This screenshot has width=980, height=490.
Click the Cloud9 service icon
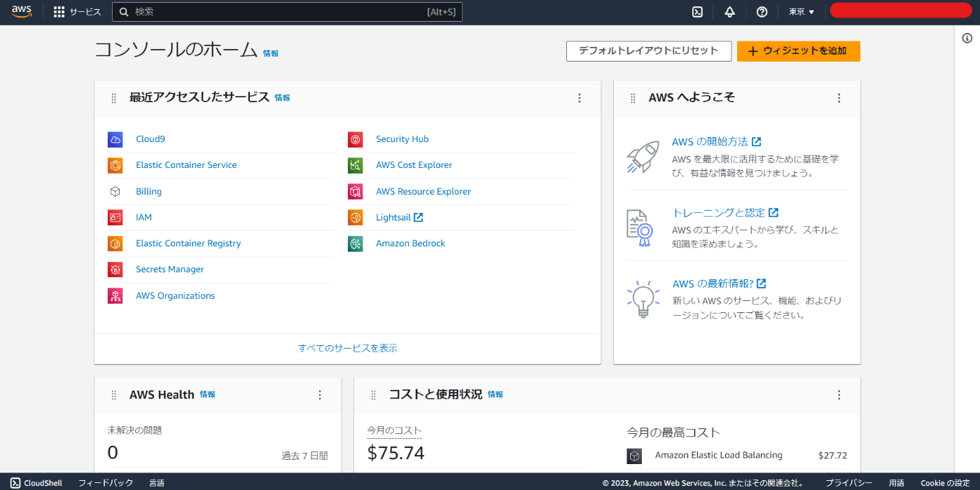point(115,139)
